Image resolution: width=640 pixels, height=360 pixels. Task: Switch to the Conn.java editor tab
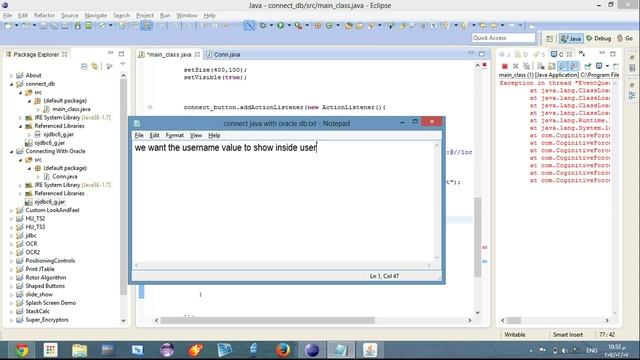pyautogui.click(x=223, y=54)
